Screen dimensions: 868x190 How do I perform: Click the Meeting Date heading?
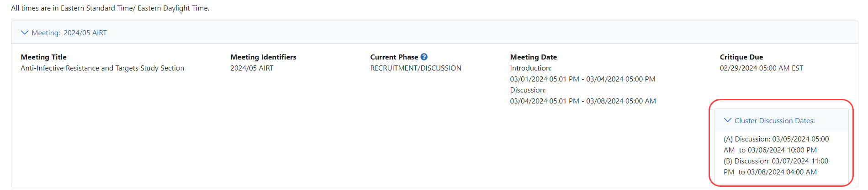click(533, 57)
